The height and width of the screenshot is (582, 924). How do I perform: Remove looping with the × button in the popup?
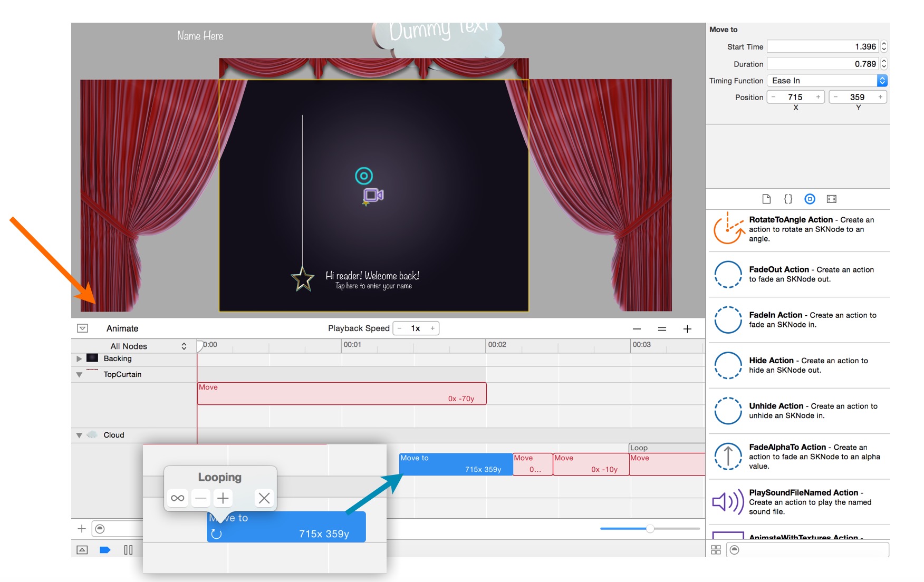pos(264,498)
